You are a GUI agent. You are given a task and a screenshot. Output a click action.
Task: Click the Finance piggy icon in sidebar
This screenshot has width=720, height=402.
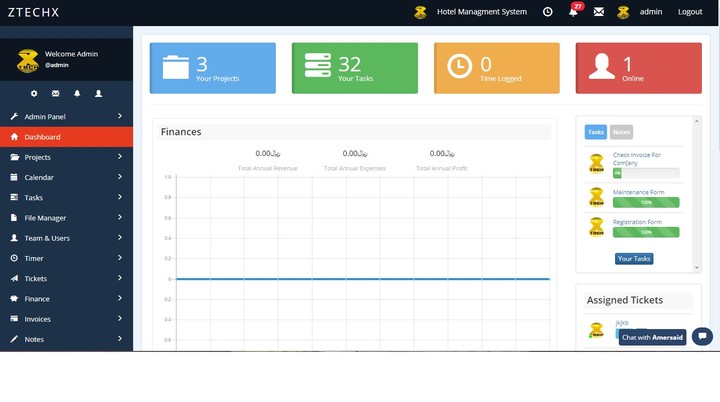click(x=14, y=298)
